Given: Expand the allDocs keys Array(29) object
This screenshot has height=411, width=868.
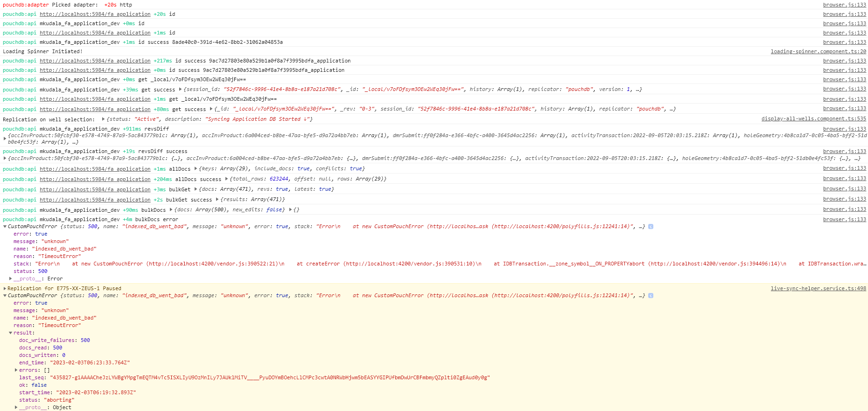Looking at the screenshot, I should coord(196,168).
